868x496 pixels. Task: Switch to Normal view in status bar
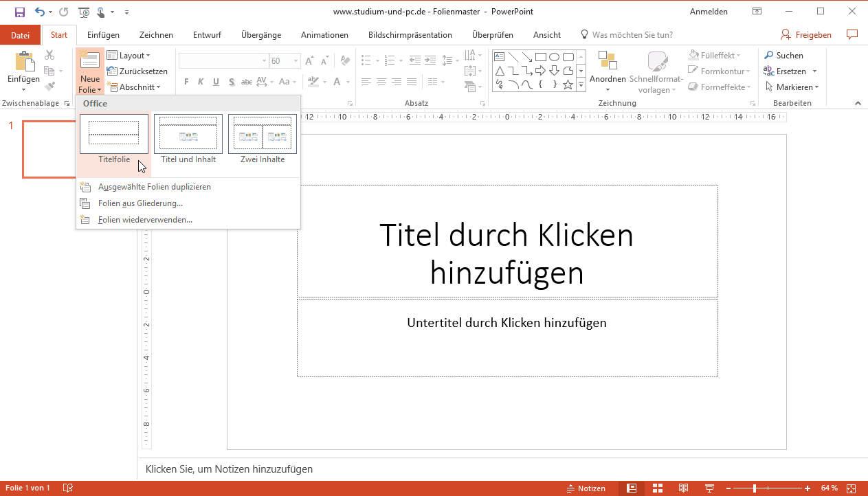[632, 488]
